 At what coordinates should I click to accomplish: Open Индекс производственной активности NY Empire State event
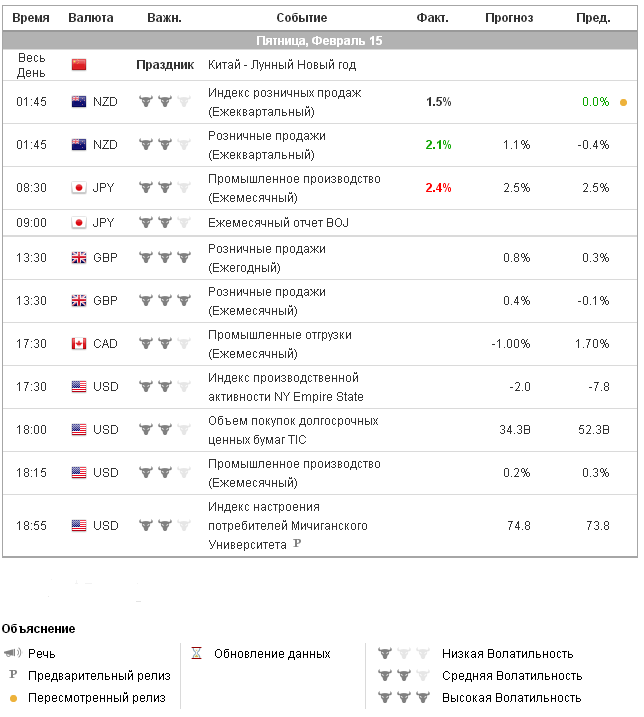point(283,386)
